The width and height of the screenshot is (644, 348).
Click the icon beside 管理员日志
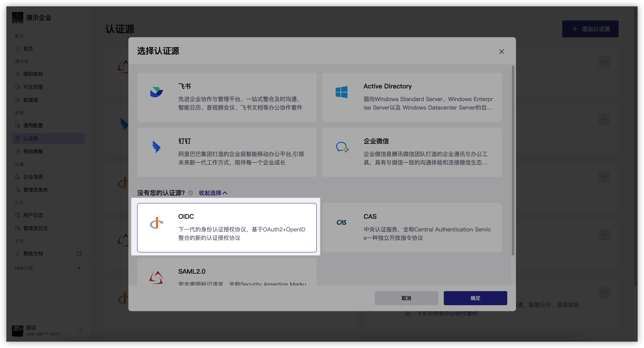click(x=17, y=228)
